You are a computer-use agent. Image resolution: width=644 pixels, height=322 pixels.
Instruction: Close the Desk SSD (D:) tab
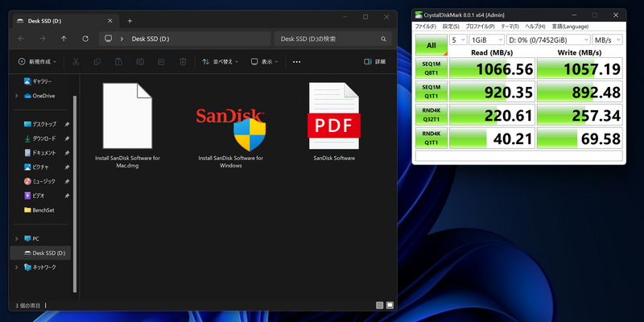pos(110,21)
